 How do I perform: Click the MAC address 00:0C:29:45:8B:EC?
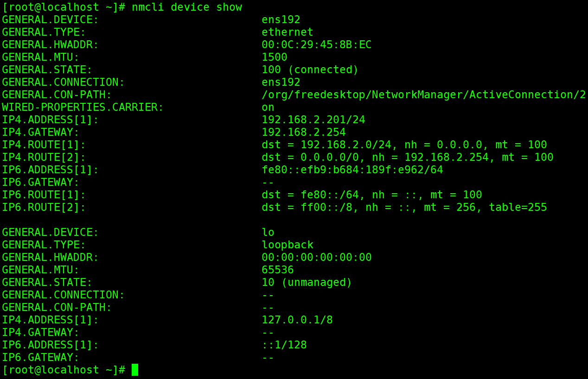pos(316,44)
